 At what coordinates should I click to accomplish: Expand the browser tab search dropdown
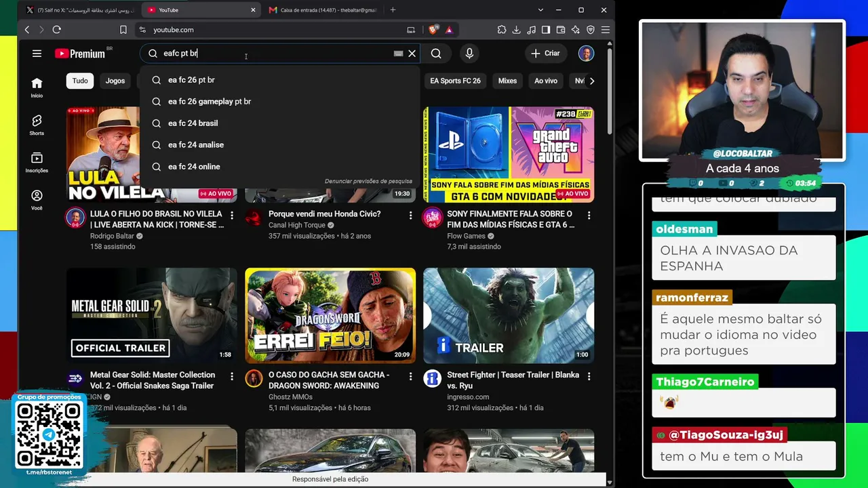coord(540,10)
